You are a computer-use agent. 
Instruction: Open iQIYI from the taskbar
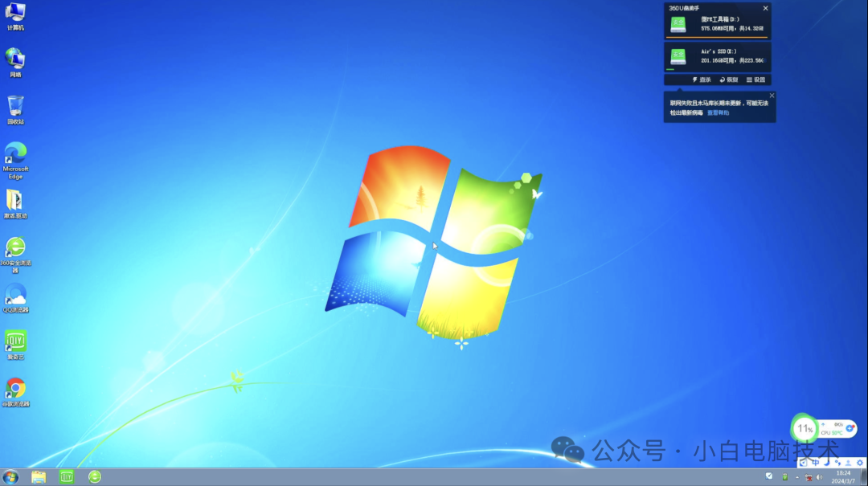click(67, 476)
